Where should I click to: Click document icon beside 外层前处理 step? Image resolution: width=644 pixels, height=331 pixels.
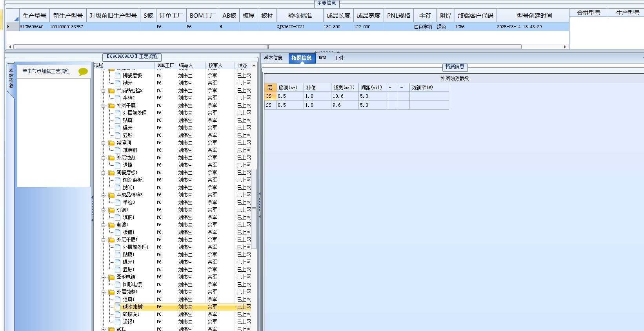(118, 113)
